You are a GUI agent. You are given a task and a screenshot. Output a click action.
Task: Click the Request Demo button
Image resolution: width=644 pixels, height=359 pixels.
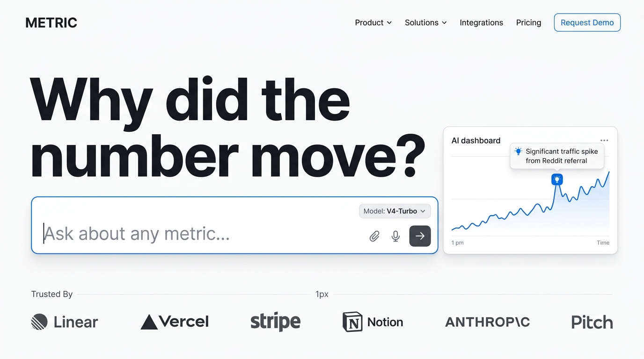click(587, 22)
